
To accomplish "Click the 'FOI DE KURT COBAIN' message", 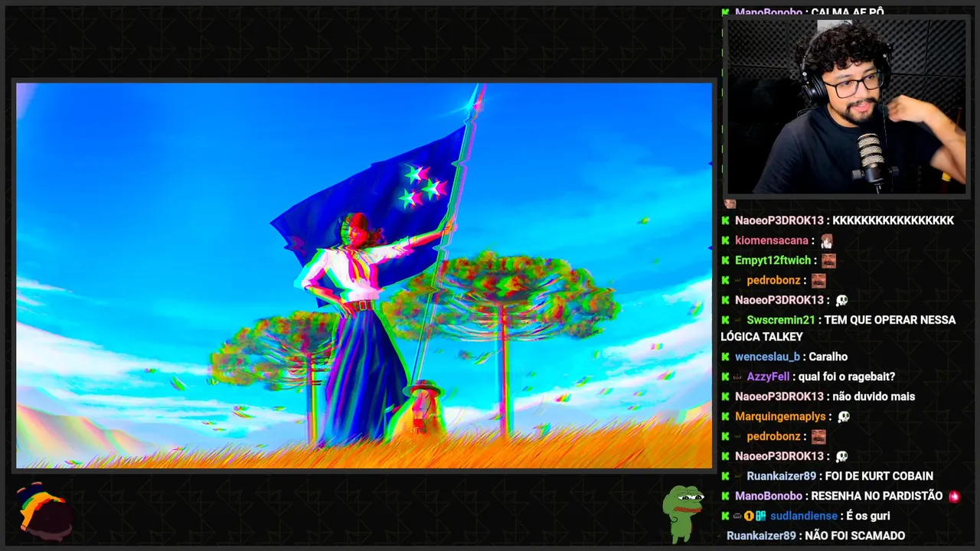I will pos(879,476).
